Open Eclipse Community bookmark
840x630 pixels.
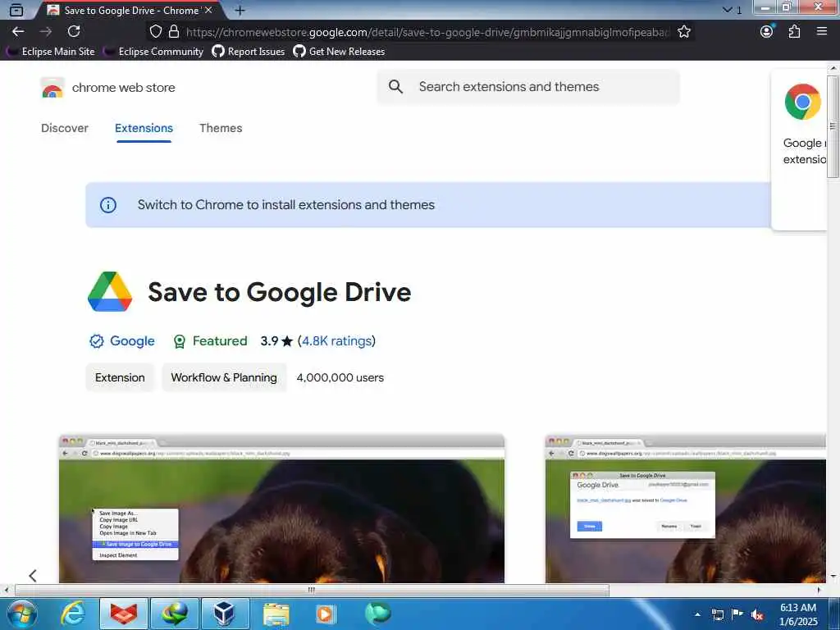pos(153,52)
